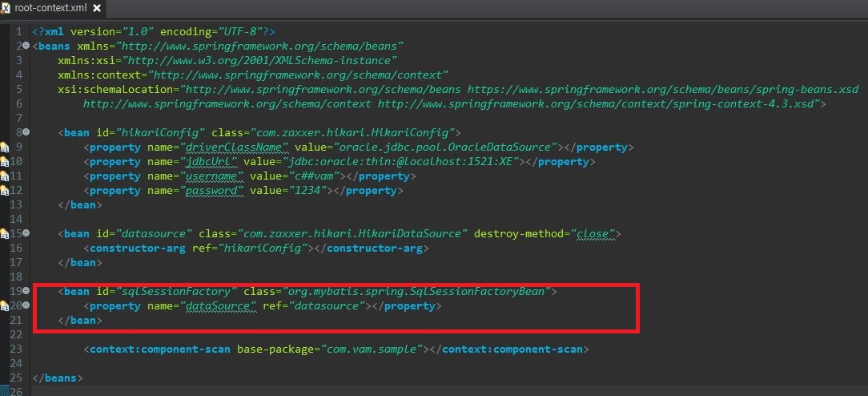This screenshot has width=868, height=396.
Task: Click the destroy-method attribute name on line 15
Action: click(519, 234)
